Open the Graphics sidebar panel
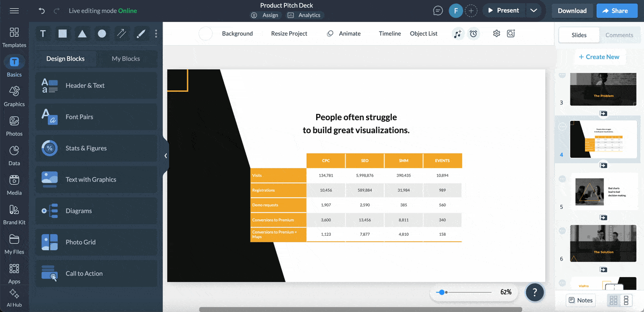This screenshot has height=312, width=644. click(14, 97)
